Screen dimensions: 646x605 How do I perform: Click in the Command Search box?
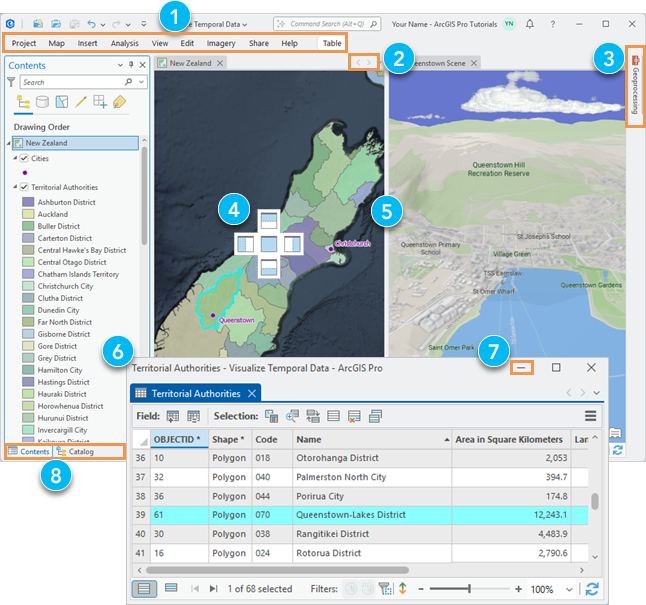[x=327, y=24]
